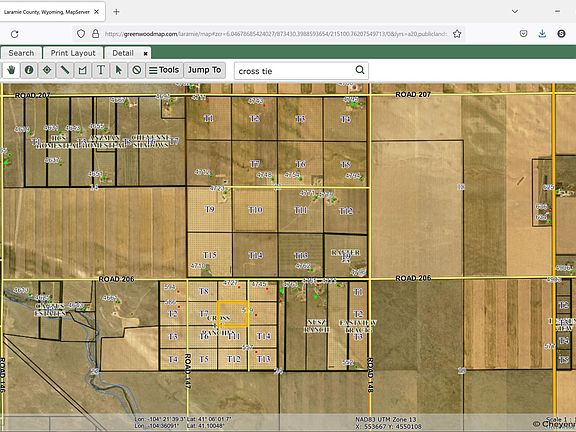This screenshot has width=576, height=432.
Task: Click the clear drawings circle-slash icon
Action: [x=137, y=70]
